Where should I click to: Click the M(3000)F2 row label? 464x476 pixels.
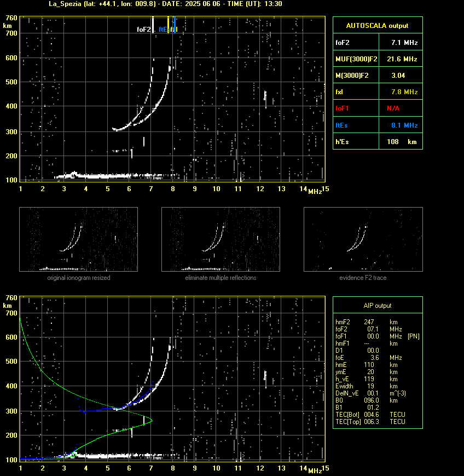tap(352, 76)
